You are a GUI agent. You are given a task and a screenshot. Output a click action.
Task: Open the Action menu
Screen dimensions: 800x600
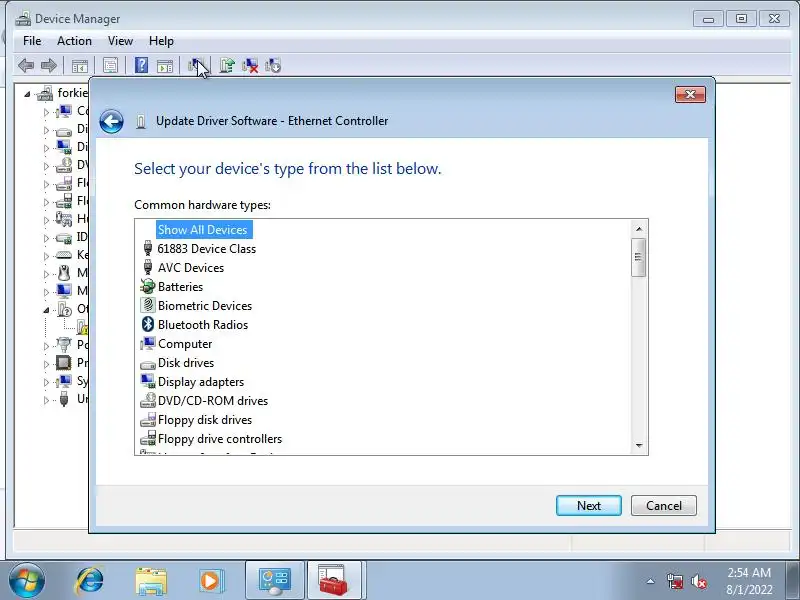pyautogui.click(x=74, y=41)
